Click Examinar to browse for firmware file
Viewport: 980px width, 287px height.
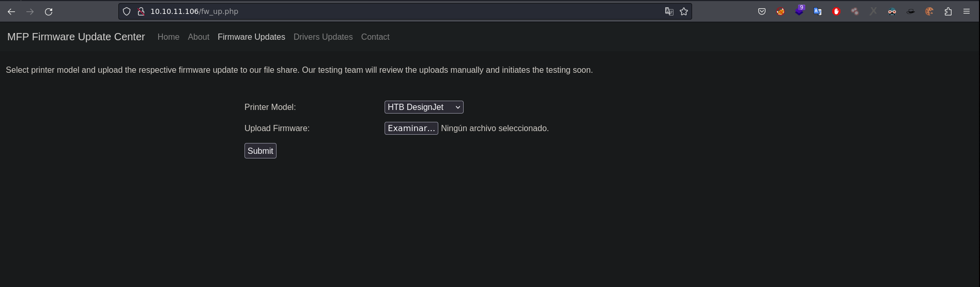point(411,129)
